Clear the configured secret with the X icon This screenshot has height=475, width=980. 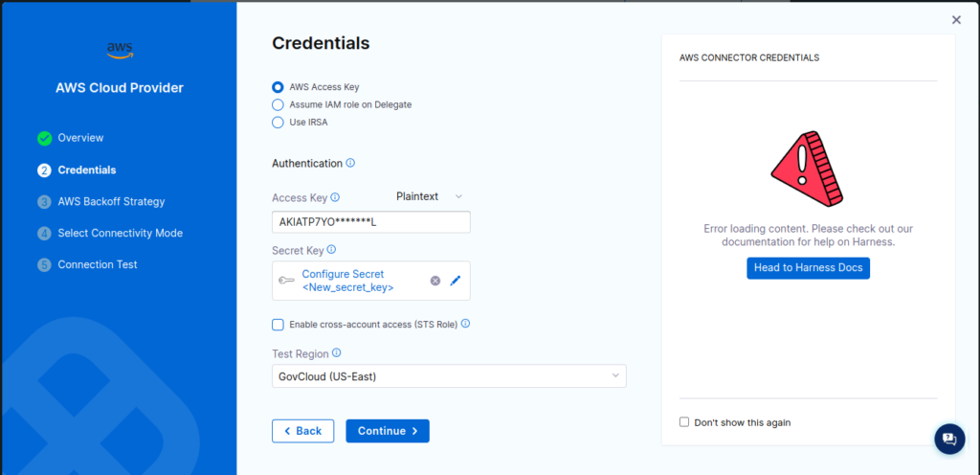[435, 281]
